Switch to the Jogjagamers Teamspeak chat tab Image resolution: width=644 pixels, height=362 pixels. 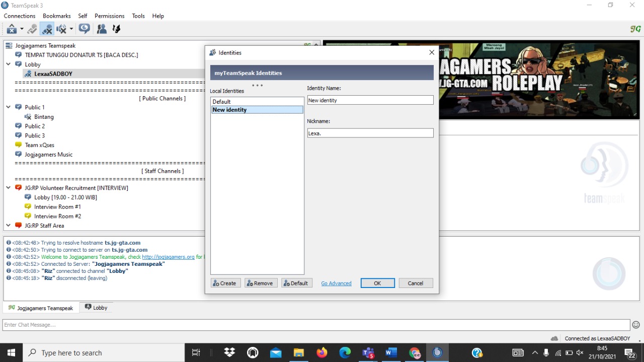[x=41, y=308]
